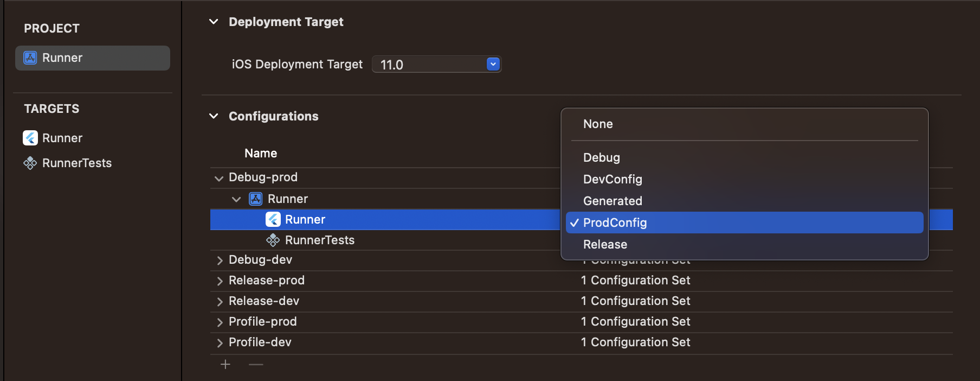
Task: Select the Release-prod configuration name
Action: (x=267, y=280)
